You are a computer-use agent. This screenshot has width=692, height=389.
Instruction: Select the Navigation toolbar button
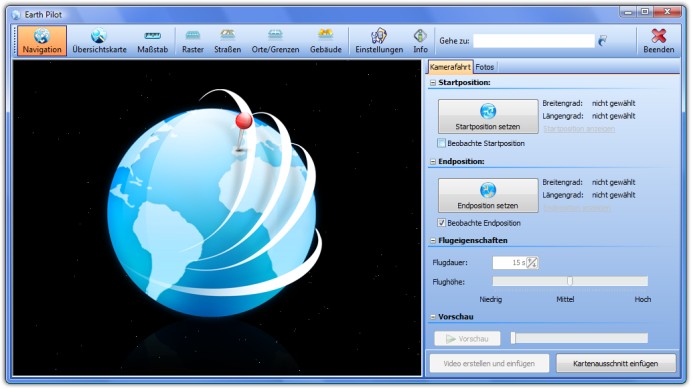pyautogui.click(x=42, y=41)
